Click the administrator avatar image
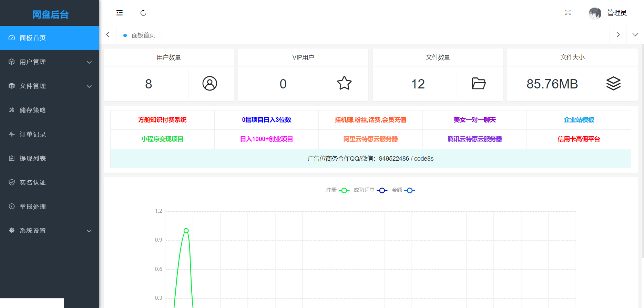The width and height of the screenshot is (644, 308). pyautogui.click(x=595, y=13)
